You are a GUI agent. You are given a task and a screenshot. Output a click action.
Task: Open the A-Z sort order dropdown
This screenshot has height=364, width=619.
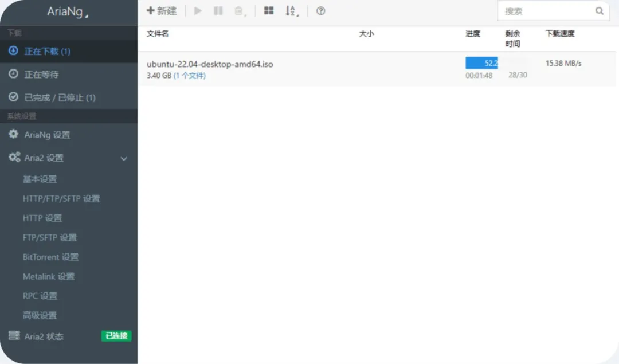(292, 11)
